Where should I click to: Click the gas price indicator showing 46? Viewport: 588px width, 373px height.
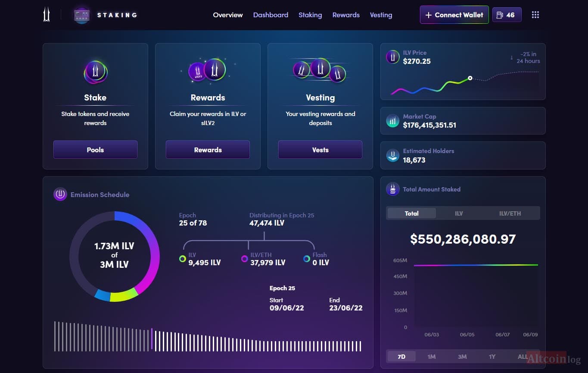(x=507, y=15)
